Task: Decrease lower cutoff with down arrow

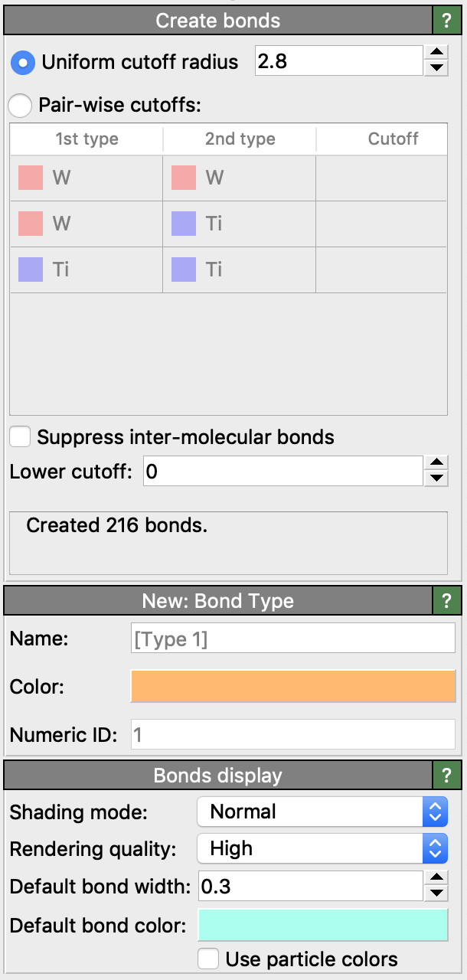Action: click(436, 479)
